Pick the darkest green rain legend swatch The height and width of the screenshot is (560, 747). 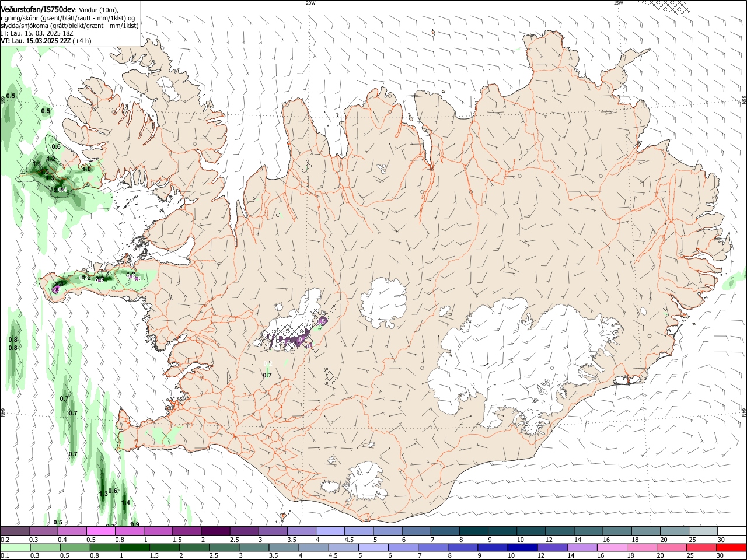pos(135,547)
